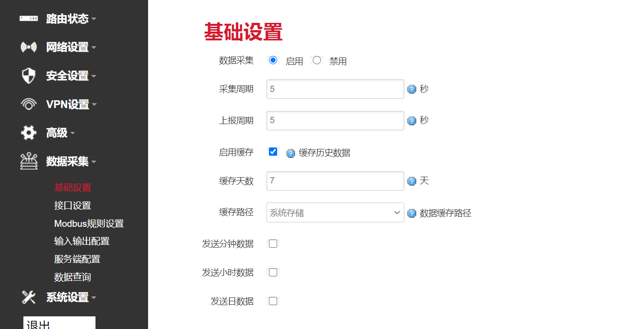Switch to 接口设置 page
The height and width of the screenshot is (329, 644).
tap(73, 205)
